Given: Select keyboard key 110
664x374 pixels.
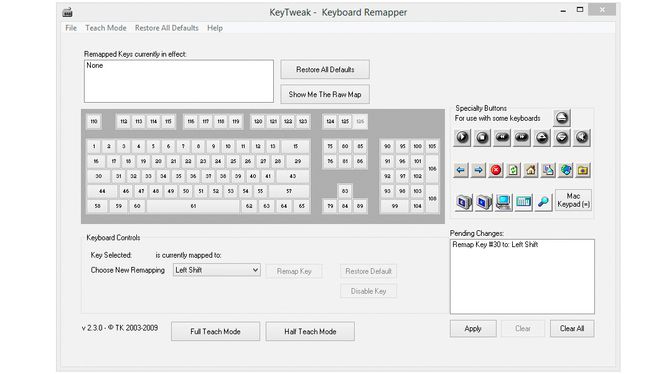Looking at the screenshot, I should click(x=94, y=122).
